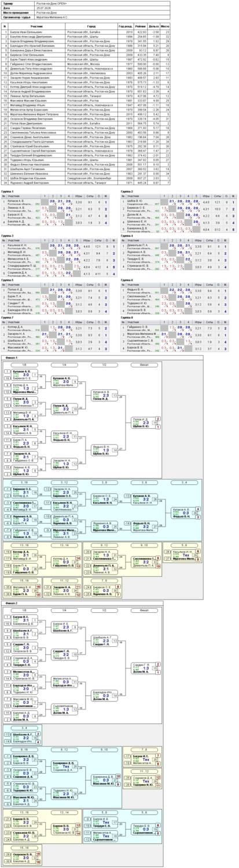The height and width of the screenshot is (868, 239).
Task: Click the Группа-2 heading
Action: [127, 192]
